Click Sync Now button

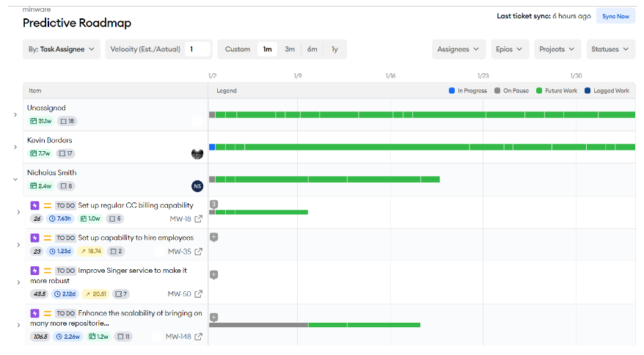(x=615, y=16)
